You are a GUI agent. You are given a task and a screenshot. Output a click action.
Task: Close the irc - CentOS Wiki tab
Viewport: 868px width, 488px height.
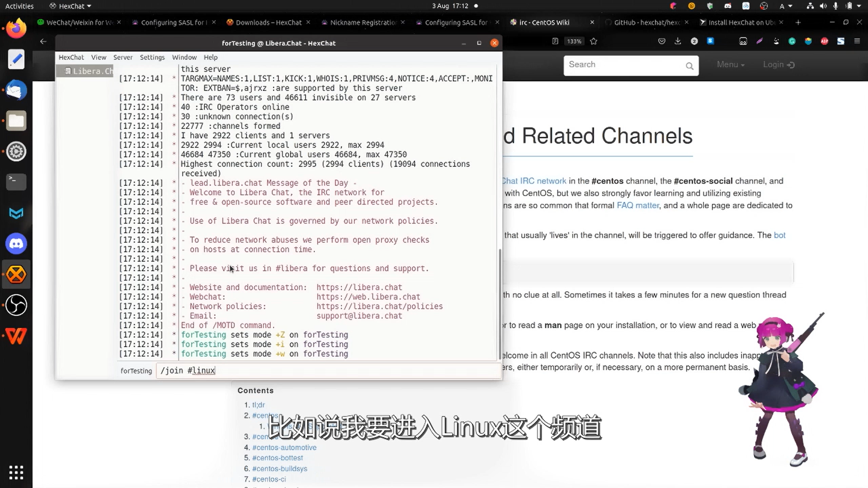coord(592,22)
